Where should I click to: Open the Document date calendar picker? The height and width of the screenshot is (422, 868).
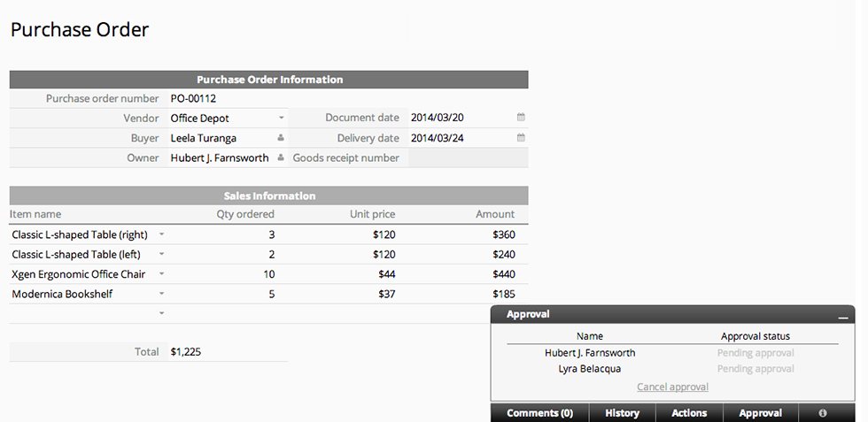point(521,118)
